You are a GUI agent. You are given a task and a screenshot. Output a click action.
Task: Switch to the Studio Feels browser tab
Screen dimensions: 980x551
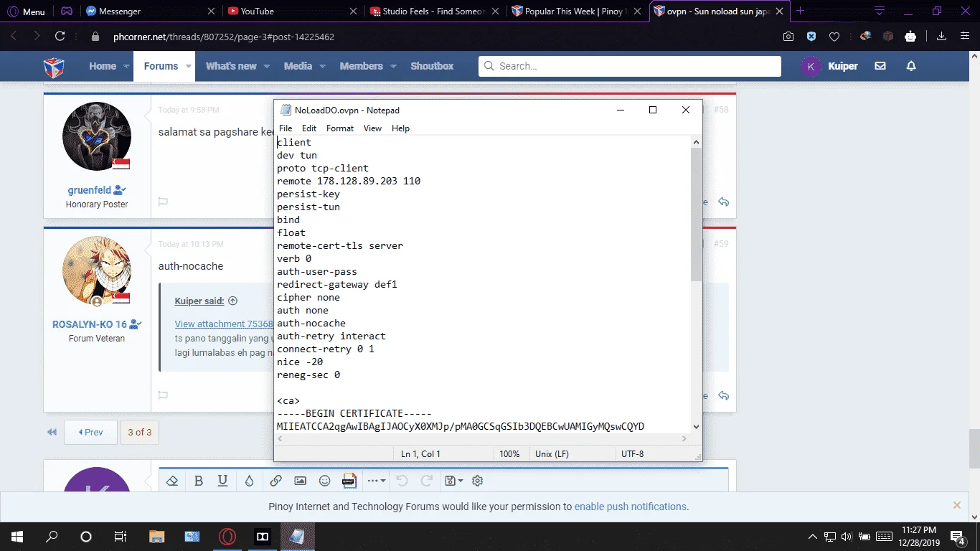click(434, 11)
